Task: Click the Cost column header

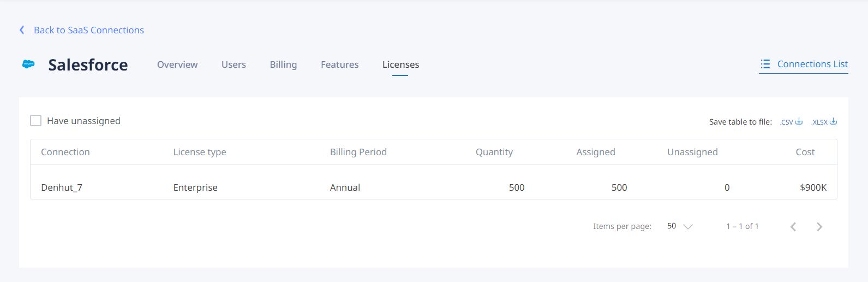Action: (x=805, y=152)
